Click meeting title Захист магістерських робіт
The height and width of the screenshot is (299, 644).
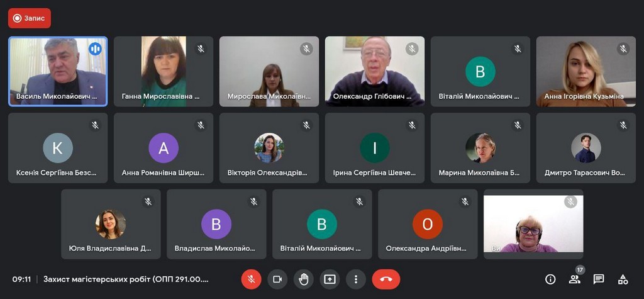tap(126, 279)
